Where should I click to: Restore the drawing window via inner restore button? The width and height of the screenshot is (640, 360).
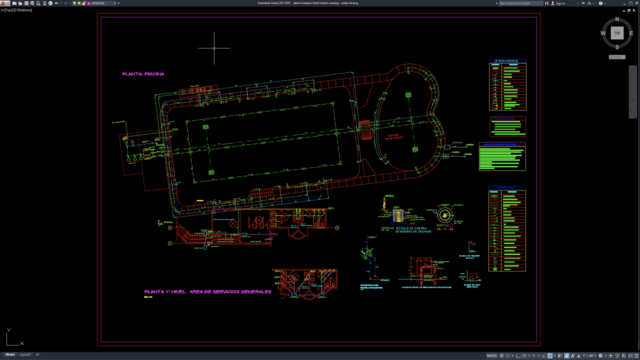(629, 10)
